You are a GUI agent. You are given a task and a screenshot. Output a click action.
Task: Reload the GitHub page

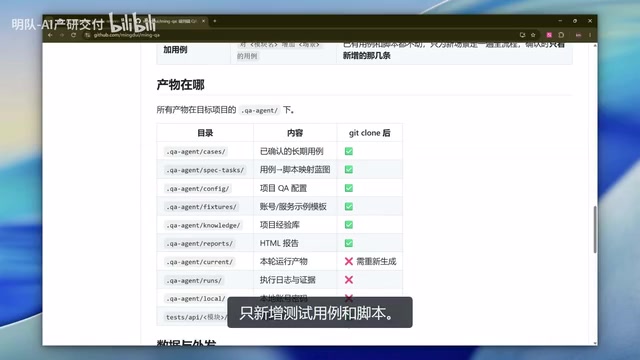[73, 35]
